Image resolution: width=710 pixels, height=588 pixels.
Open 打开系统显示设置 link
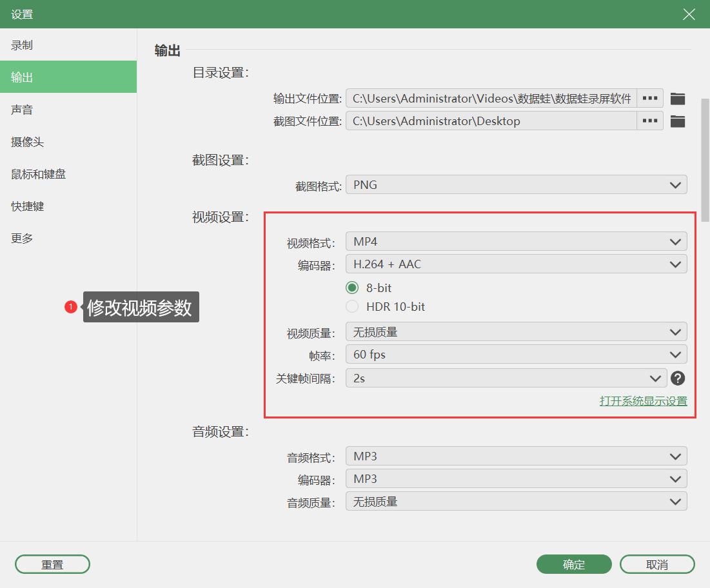[x=644, y=400]
